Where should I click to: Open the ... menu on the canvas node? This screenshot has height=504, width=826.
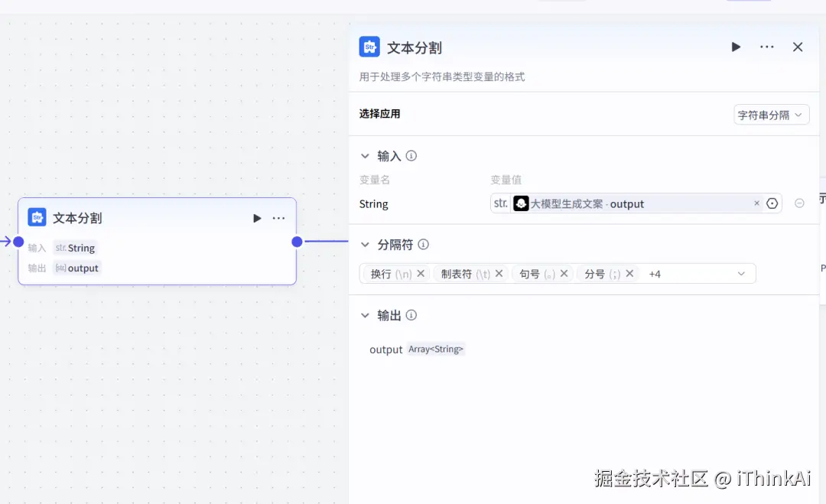(x=278, y=218)
